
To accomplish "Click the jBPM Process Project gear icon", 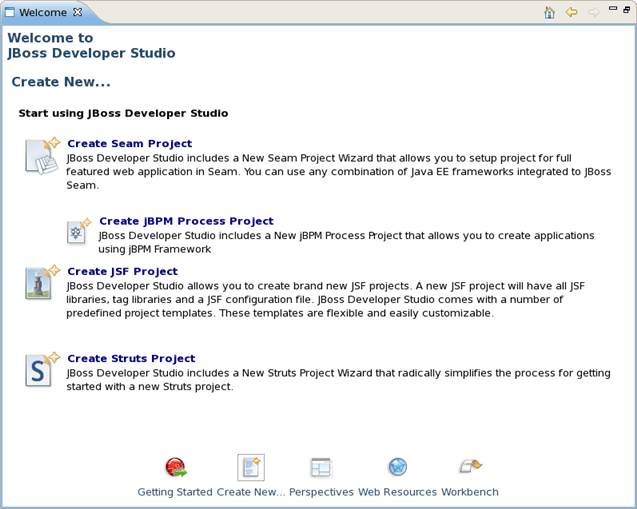I will [x=77, y=232].
